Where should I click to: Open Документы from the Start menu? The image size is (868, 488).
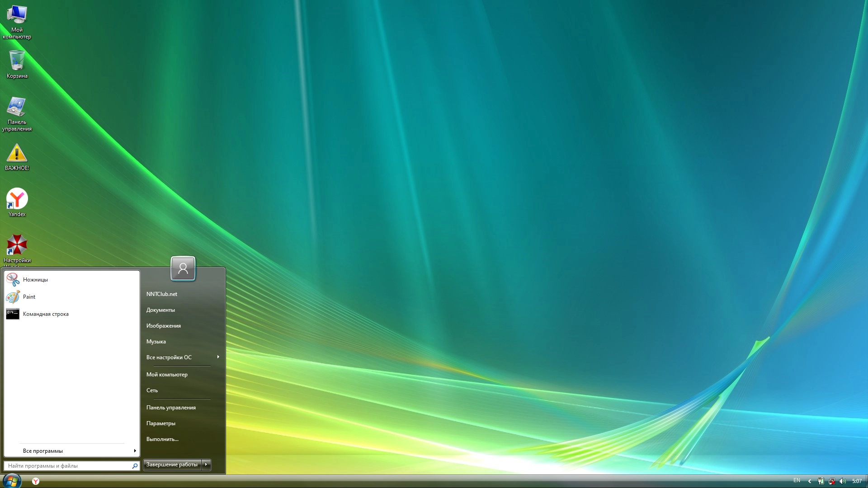(x=160, y=310)
